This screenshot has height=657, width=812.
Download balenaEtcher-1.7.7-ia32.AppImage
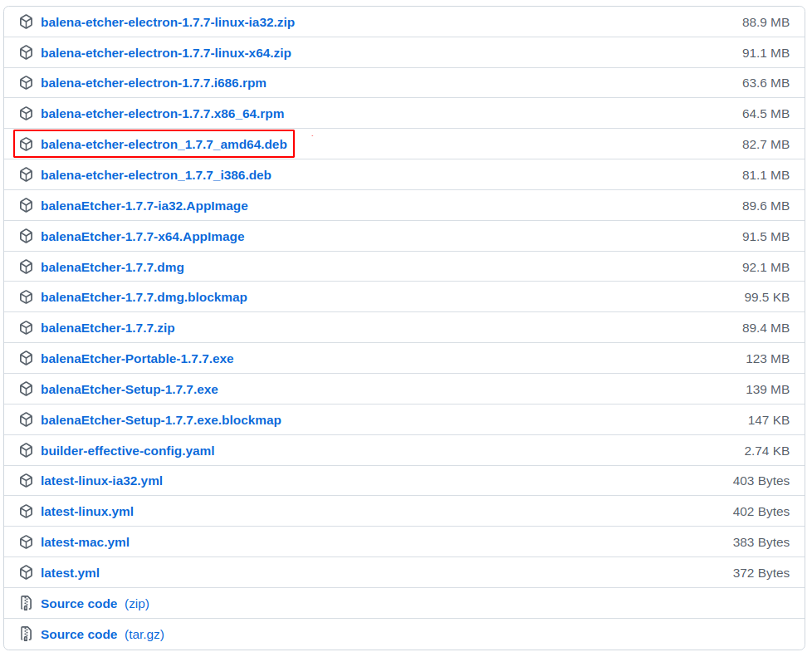pyautogui.click(x=144, y=206)
